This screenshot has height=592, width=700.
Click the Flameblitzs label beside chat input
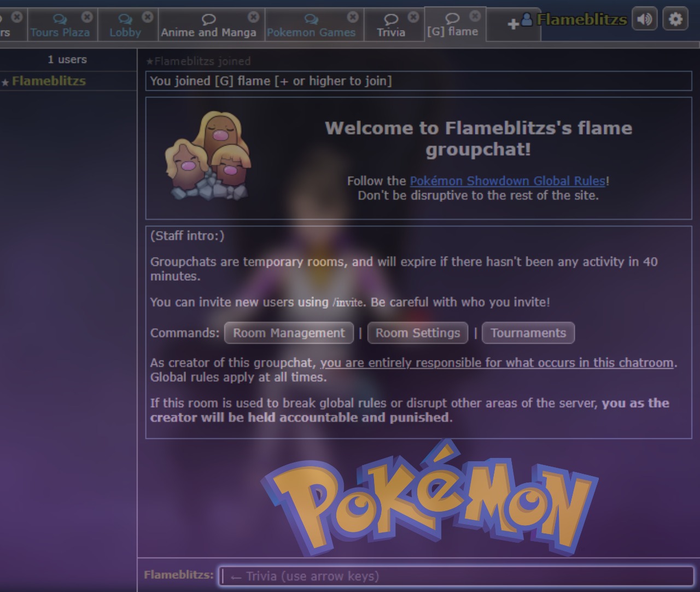179,575
